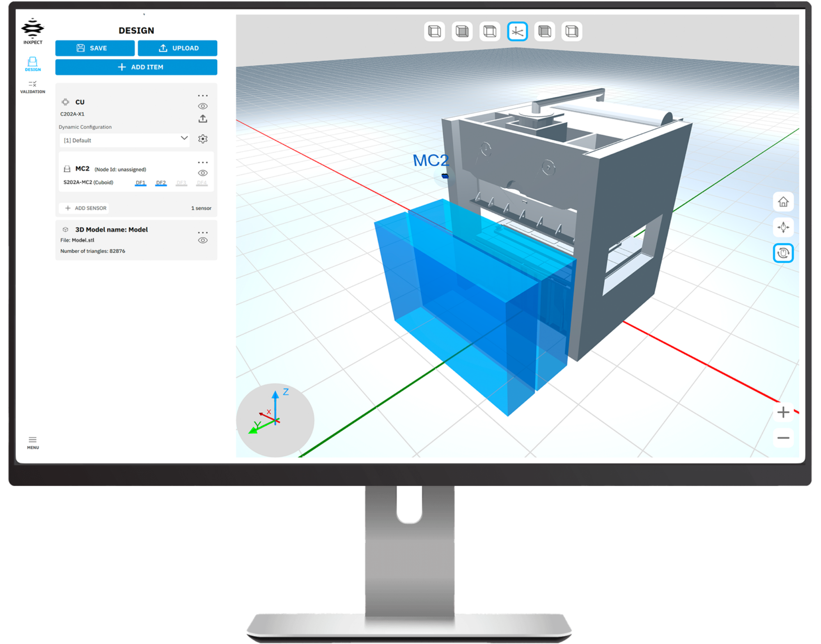Select the pan/move navigation icon on the right
Screen dimensions: 821x644
[783, 228]
